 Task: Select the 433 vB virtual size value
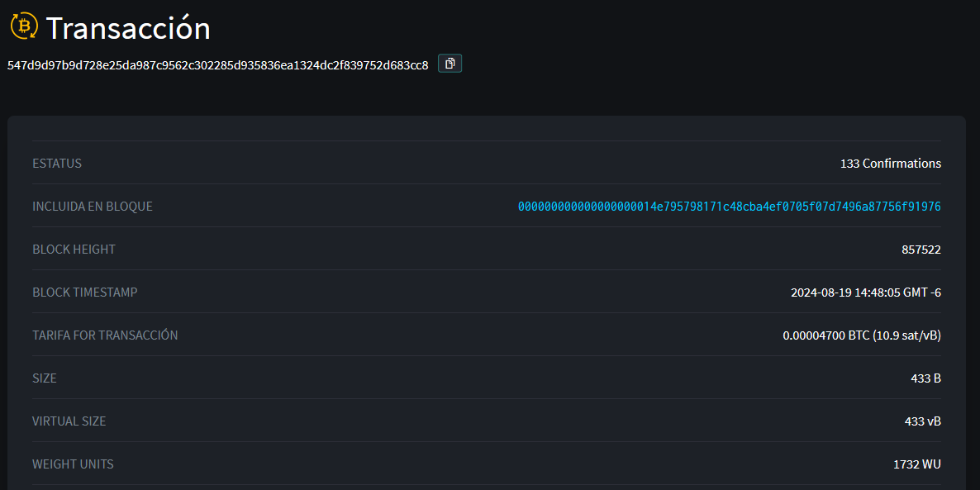pos(922,421)
